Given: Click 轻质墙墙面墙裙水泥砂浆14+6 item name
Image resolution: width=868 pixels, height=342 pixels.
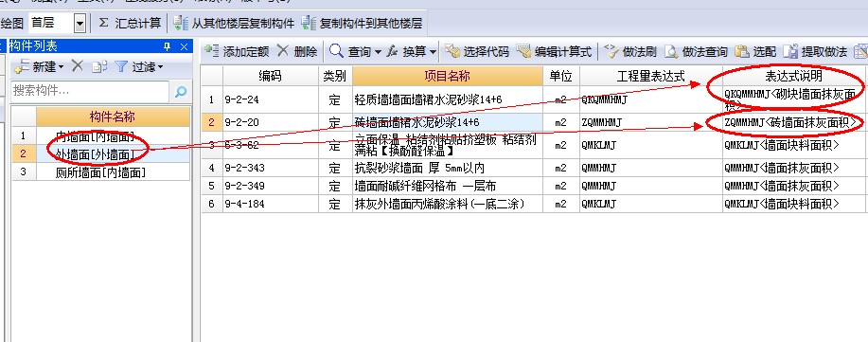Looking at the screenshot, I should pos(448,99).
